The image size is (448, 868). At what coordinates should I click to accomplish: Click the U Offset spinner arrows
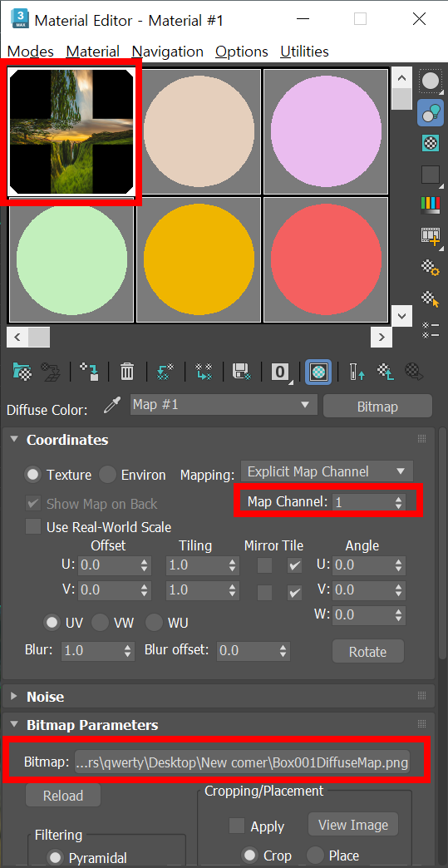pos(145,565)
